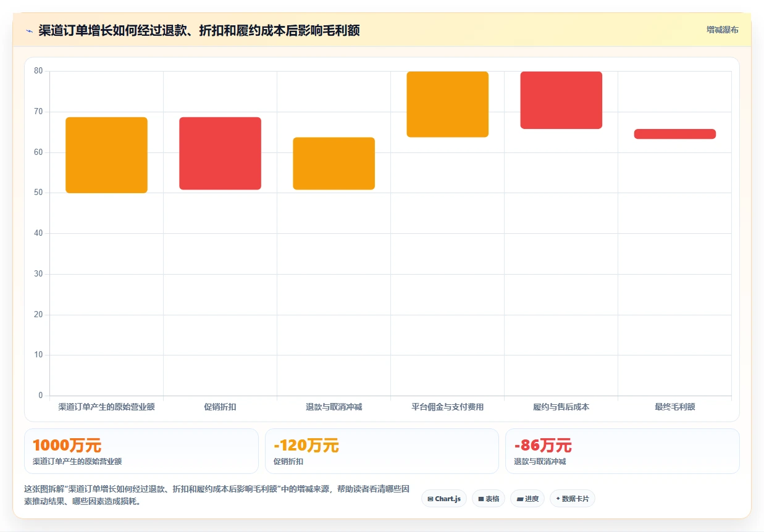Click the x-axis label 平台佣金与支付费用
This screenshot has height=532, width=764.
click(x=448, y=407)
